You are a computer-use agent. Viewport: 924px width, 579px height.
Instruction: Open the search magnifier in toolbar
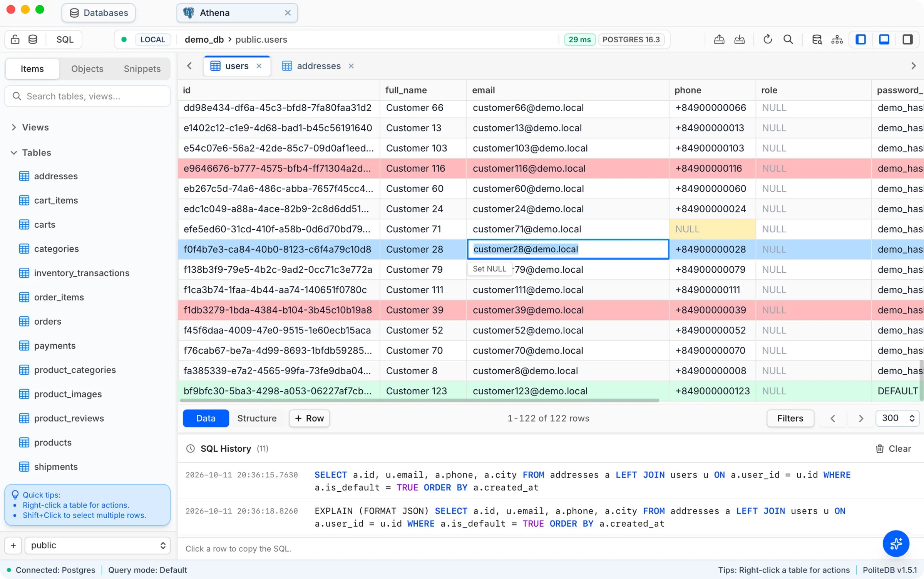click(x=788, y=40)
